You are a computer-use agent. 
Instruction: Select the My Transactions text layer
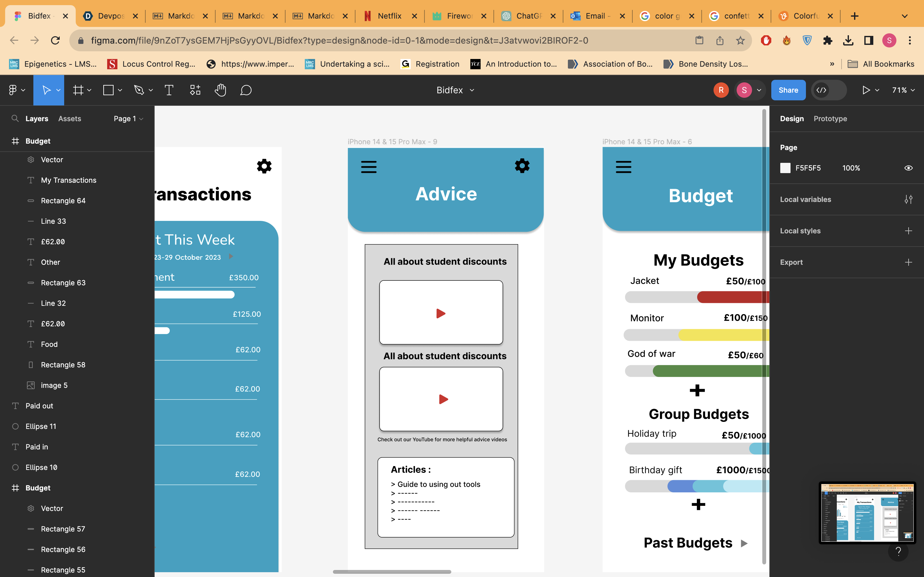coord(69,180)
